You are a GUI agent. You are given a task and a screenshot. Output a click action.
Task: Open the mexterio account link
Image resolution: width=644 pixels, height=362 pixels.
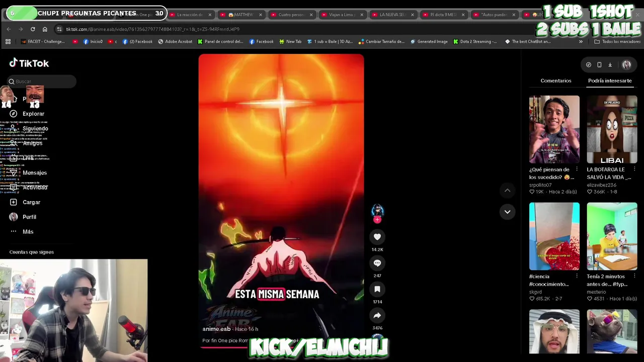(x=596, y=292)
